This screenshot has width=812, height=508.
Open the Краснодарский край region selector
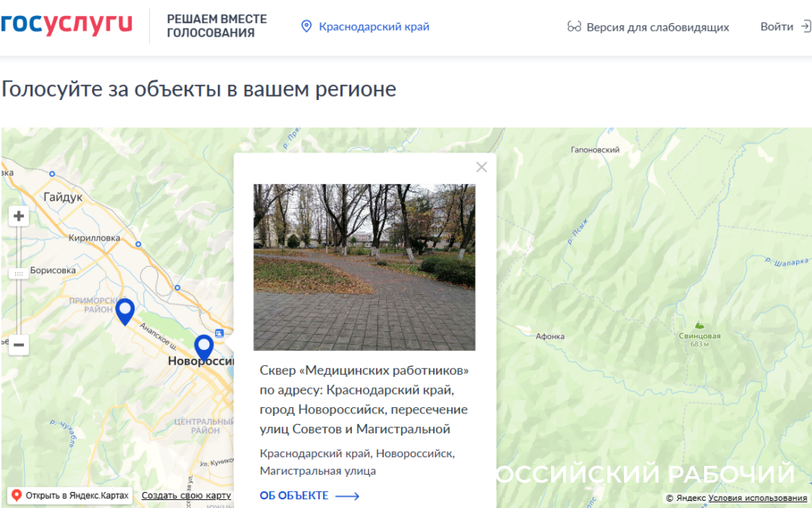pyautogui.click(x=373, y=27)
